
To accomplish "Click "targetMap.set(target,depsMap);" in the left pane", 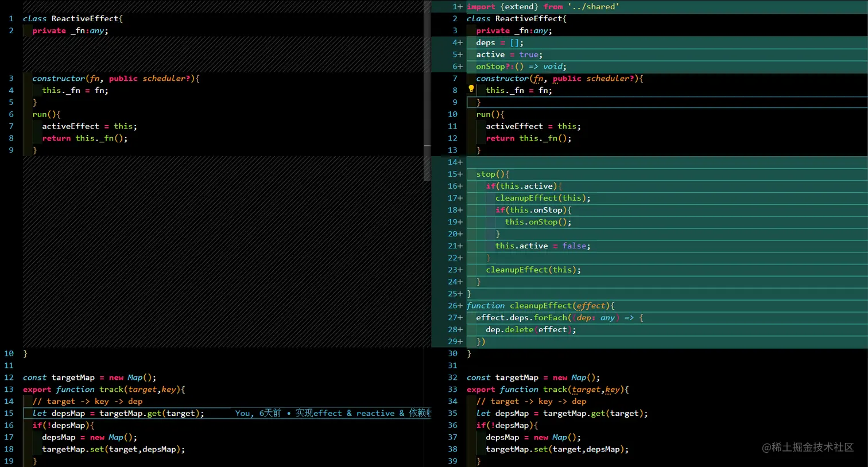I will [114, 449].
